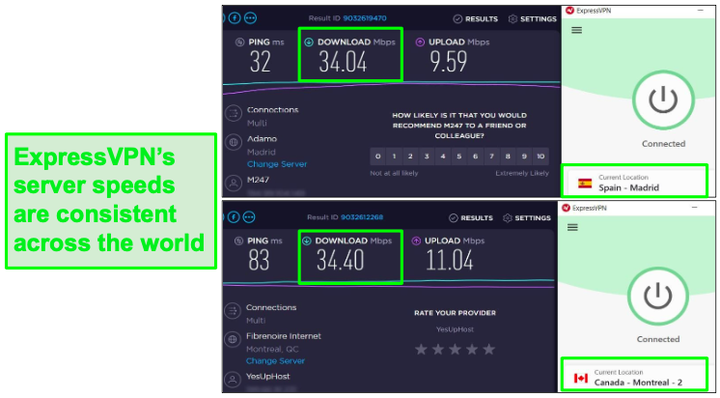Click the ping icon beside PING ms in the top speedtest

240,42
